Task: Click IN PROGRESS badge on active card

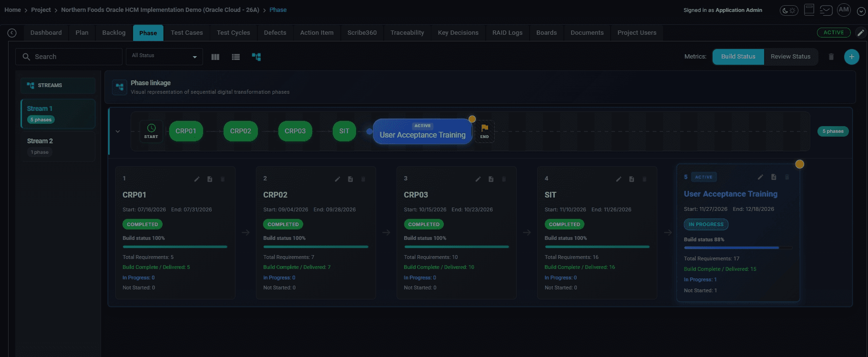Action: click(706, 224)
